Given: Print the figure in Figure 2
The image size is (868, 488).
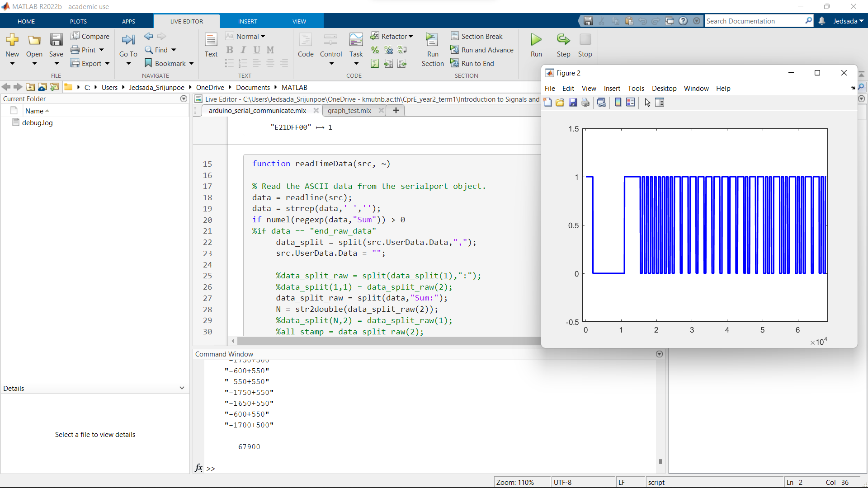Looking at the screenshot, I should [x=585, y=103].
